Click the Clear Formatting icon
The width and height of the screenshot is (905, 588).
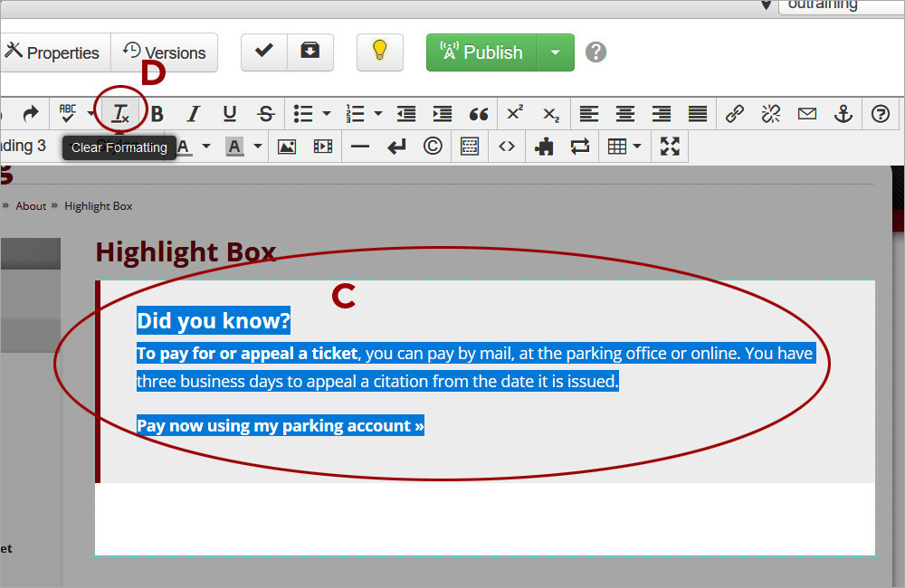[x=120, y=114]
